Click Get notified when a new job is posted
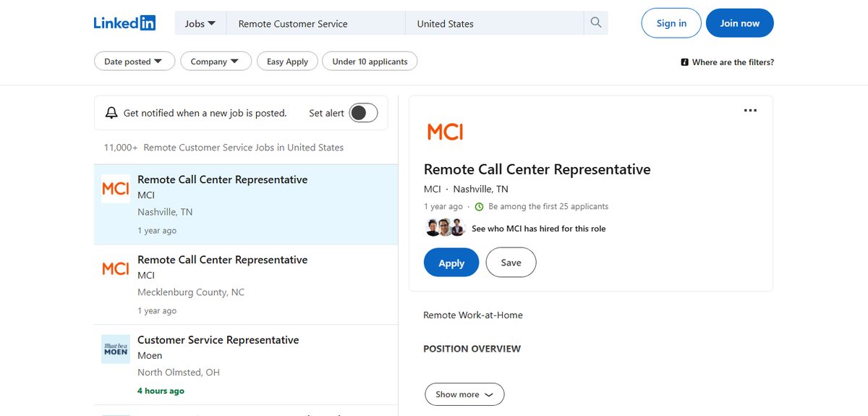Viewport: 868px width, 416px height. [x=205, y=113]
